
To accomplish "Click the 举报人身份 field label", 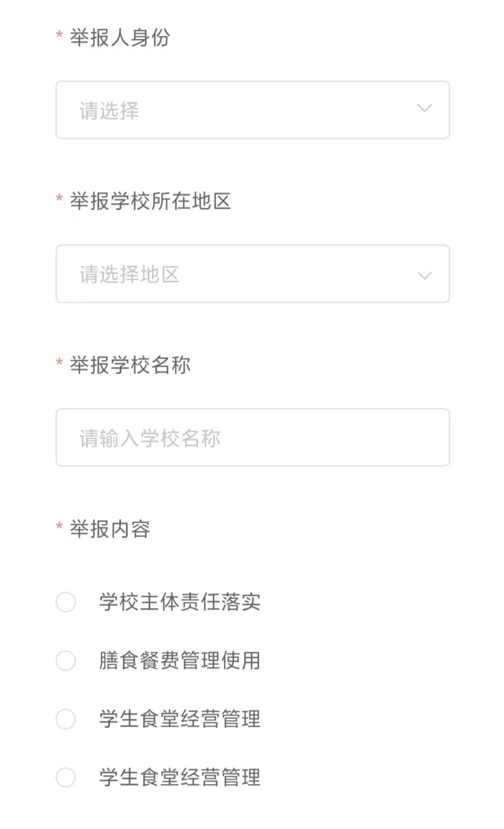I will click(x=120, y=38).
